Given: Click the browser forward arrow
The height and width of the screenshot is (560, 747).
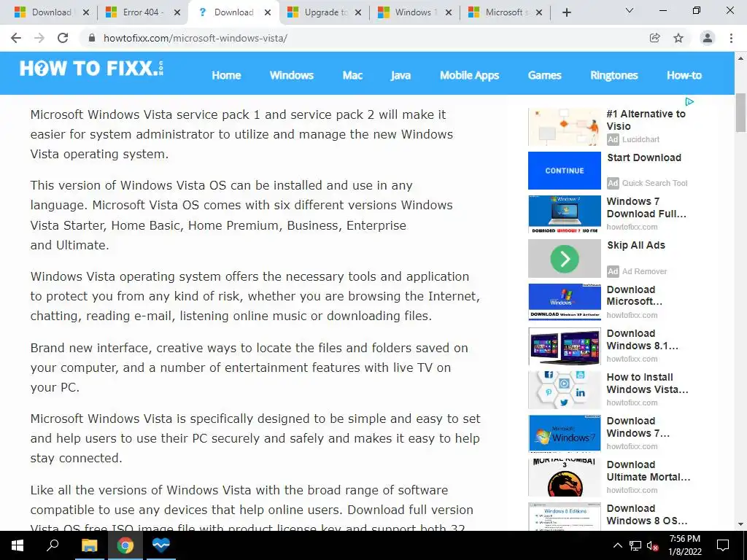Looking at the screenshot, I should pos(39,38).
